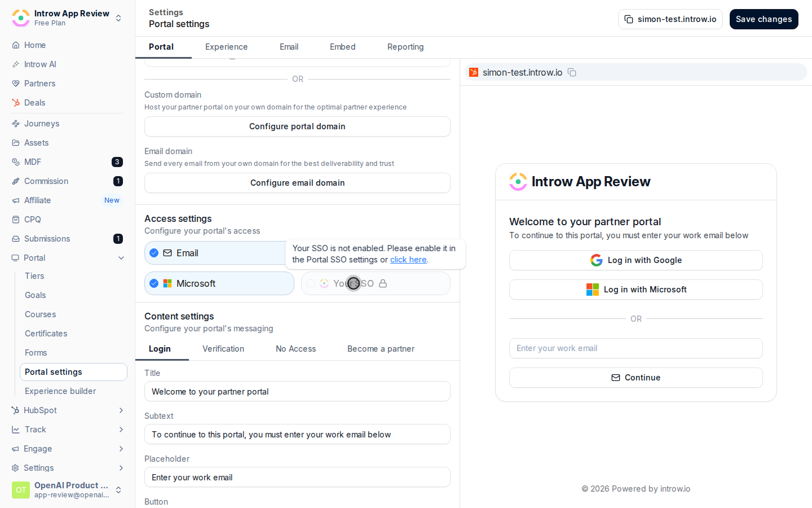Screen dimensions: 812x508
Task: Switch to the Email settings tab
Action: click(x=289, y=47)
